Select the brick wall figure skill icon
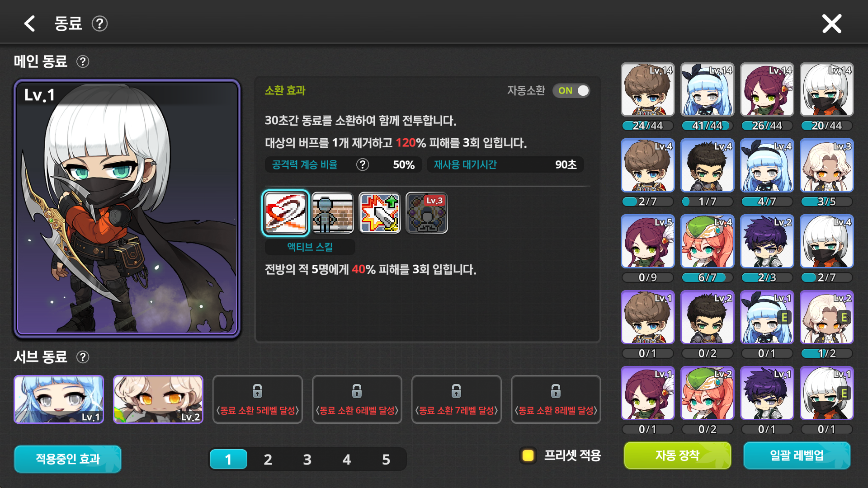 click(x=333, y=213)
